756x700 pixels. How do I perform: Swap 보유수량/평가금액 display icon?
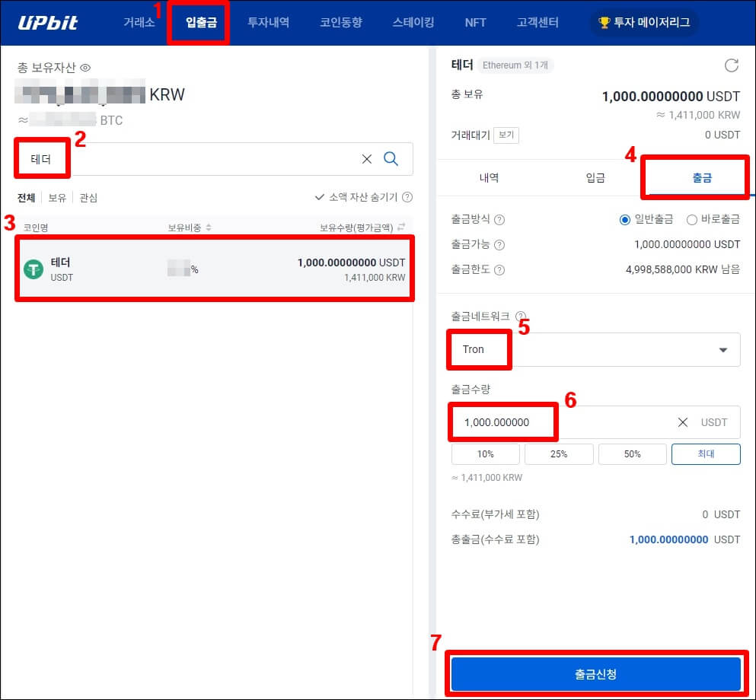click(401, 227)
